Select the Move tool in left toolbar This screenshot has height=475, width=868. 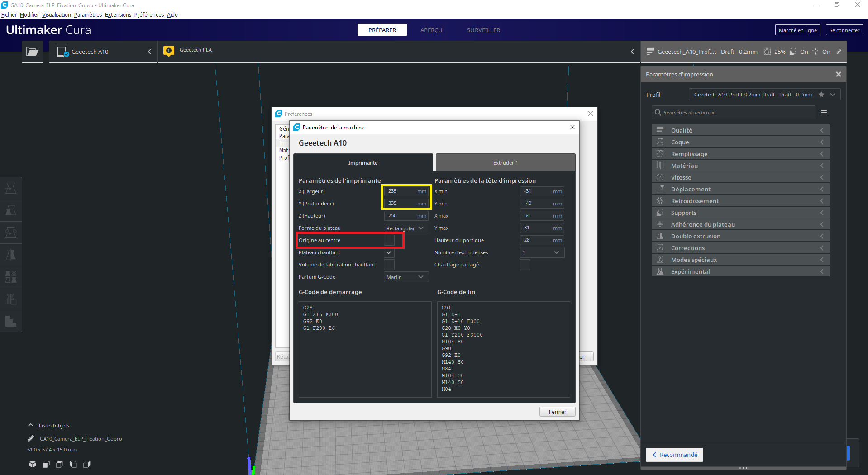11,188
